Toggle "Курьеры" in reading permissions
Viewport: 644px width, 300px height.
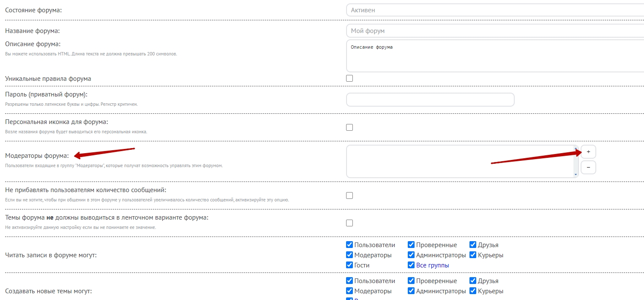473,255
